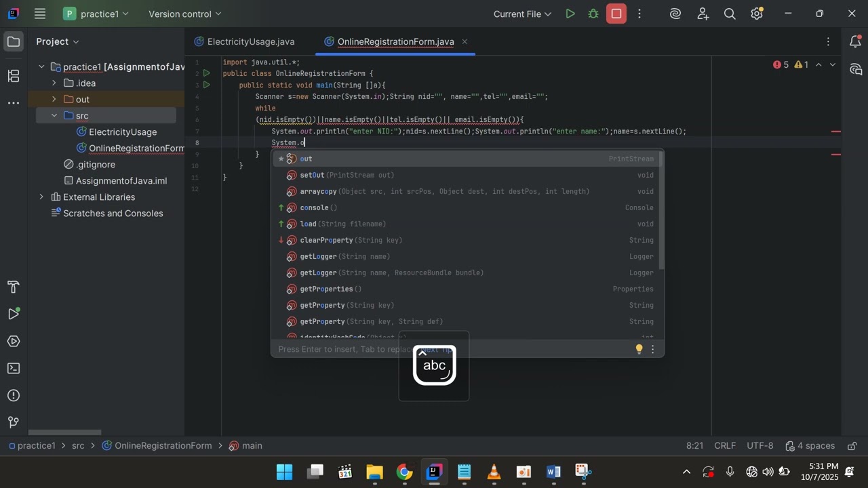Open the Notifications bell icon

coord(855,42)
